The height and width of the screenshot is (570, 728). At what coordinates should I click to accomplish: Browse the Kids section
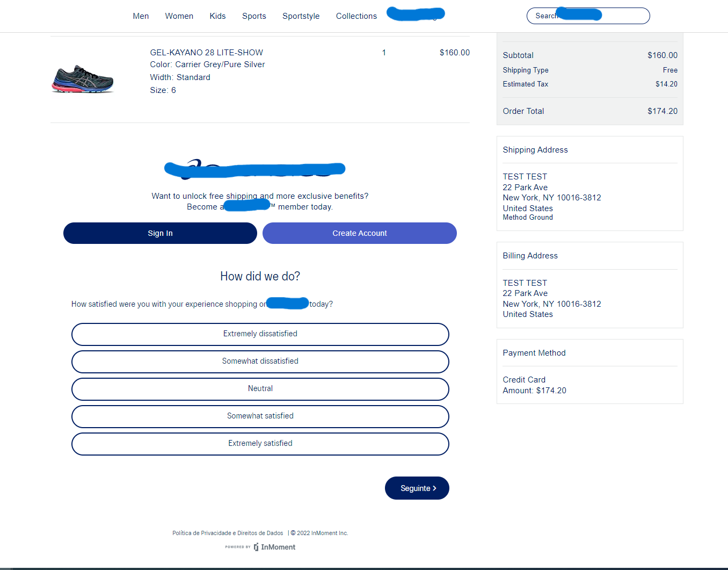217,16
